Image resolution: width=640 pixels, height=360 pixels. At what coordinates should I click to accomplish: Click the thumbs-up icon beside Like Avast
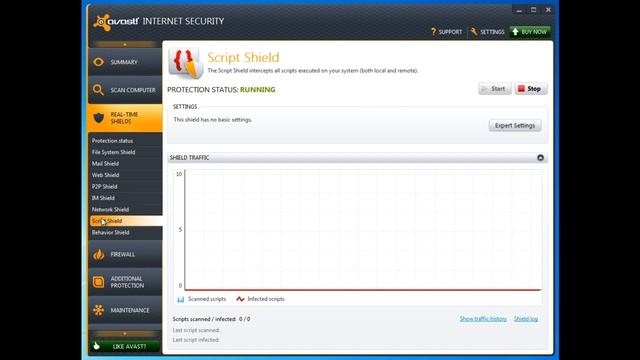[96, 346]
